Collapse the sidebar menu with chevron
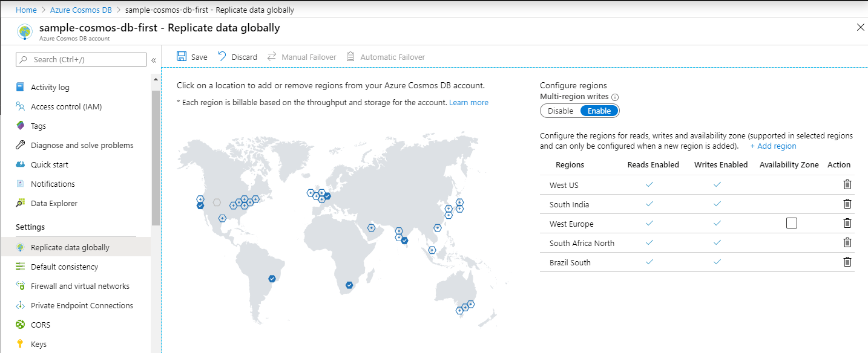Viewport: 868px width, 353px height. [x=154, y=60]
